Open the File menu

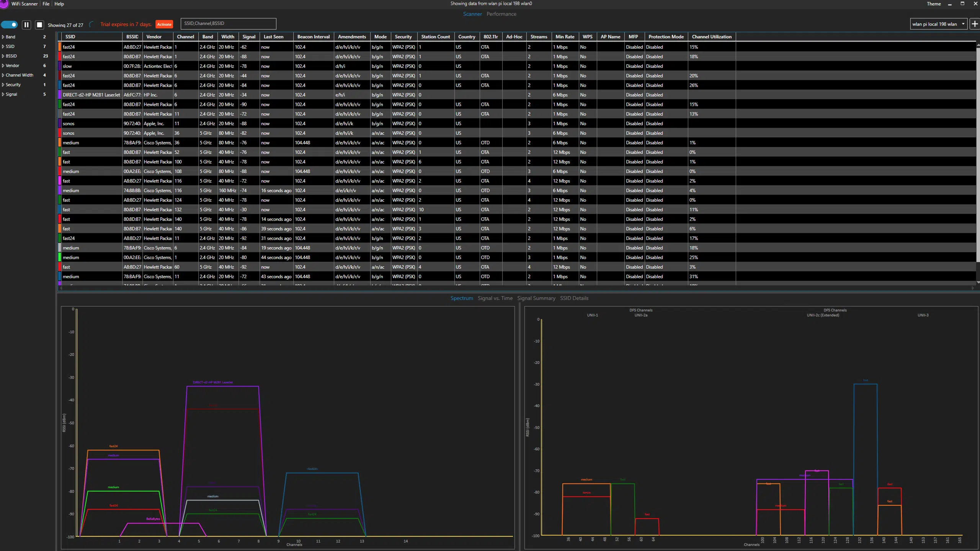46,4
